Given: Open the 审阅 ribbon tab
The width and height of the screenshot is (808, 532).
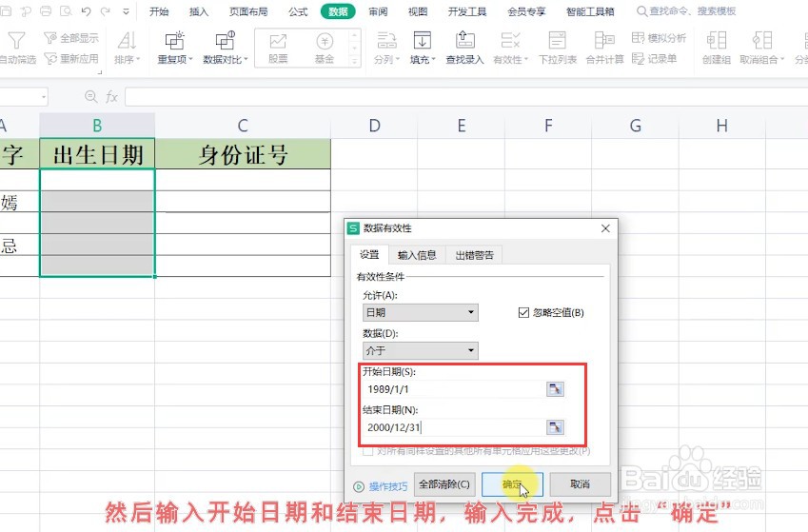Looking at the screenshot, I should click(x=378, y=11).
